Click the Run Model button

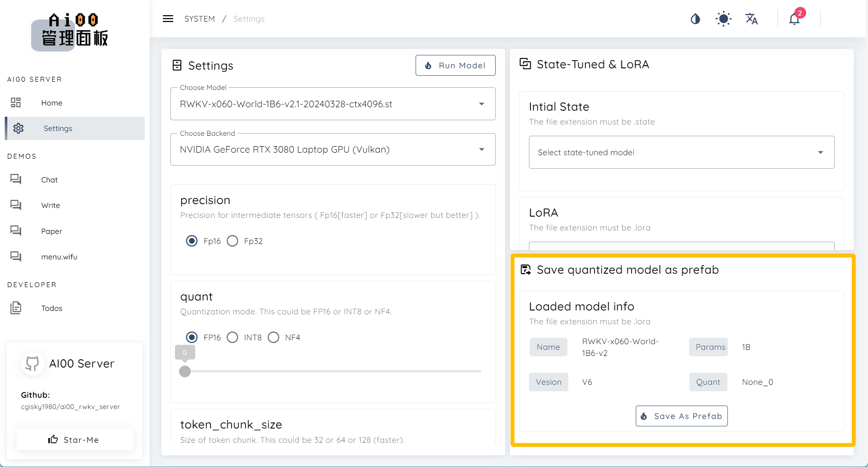pyautogui.click(x=455, y=65)
